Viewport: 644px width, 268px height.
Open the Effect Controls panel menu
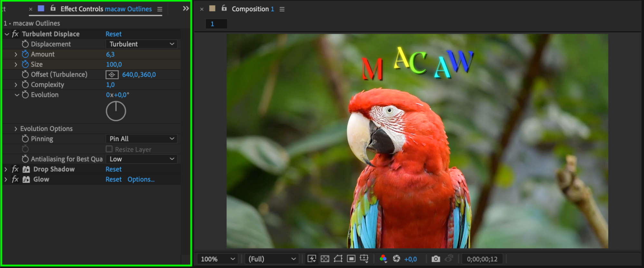pyautogui.click(x=160, y=9)
